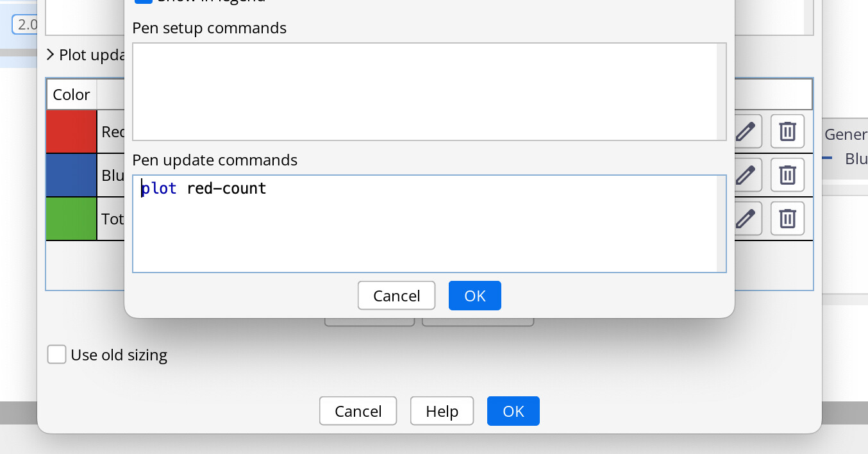Click inside the Pen setup commands box

click(x=424, y=92)
